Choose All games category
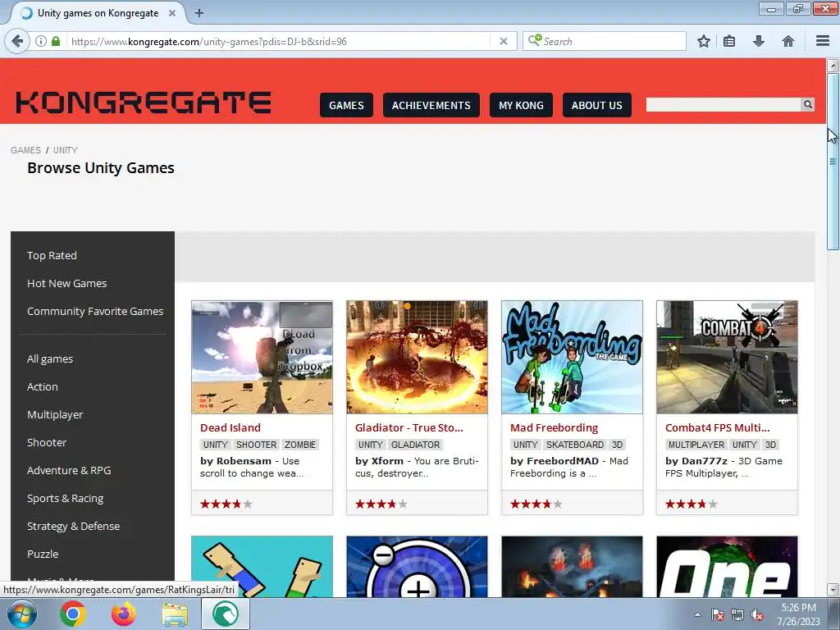This screenshot has width=840, height=630. click(x=50, y=359)
